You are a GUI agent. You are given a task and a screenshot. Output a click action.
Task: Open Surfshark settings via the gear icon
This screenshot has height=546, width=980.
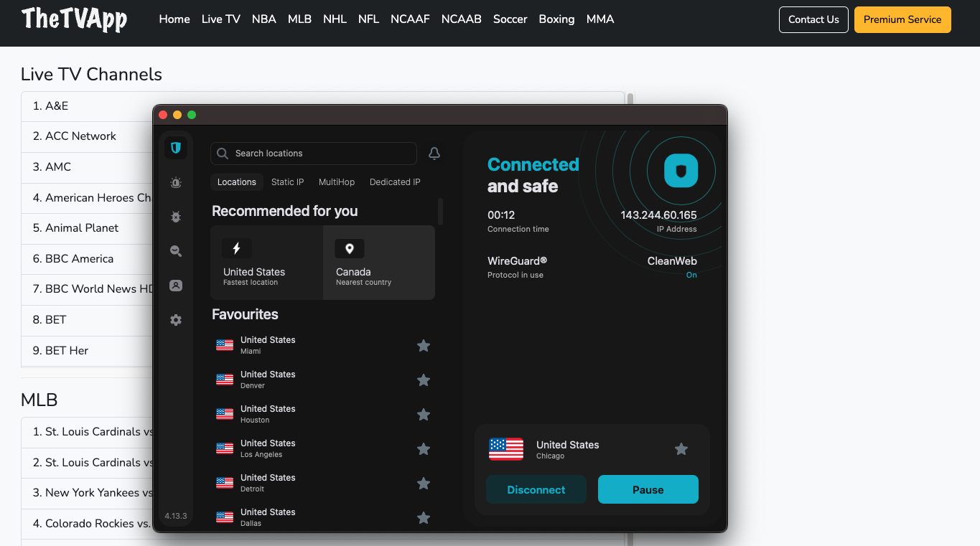pyautogui.click(x=175, y=320)
